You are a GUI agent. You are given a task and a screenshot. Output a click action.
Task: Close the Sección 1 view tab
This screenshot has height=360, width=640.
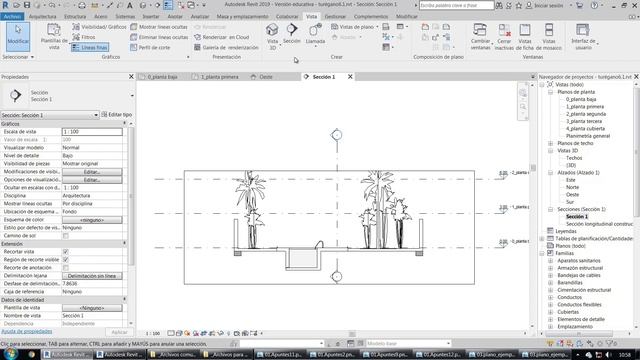(350, 77)
